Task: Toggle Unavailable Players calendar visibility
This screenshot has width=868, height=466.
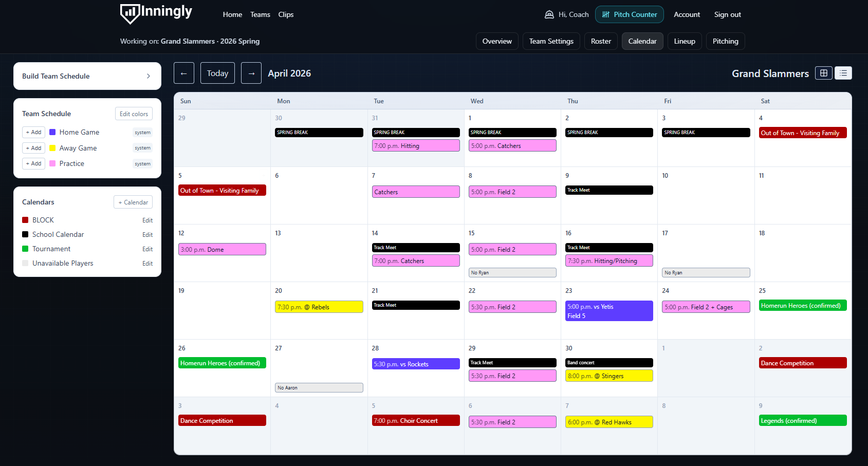Action: tap(25, 263)
